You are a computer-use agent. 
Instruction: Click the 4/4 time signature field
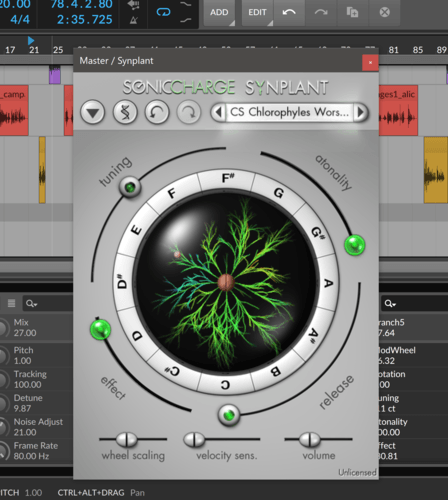tap(20, 19)
